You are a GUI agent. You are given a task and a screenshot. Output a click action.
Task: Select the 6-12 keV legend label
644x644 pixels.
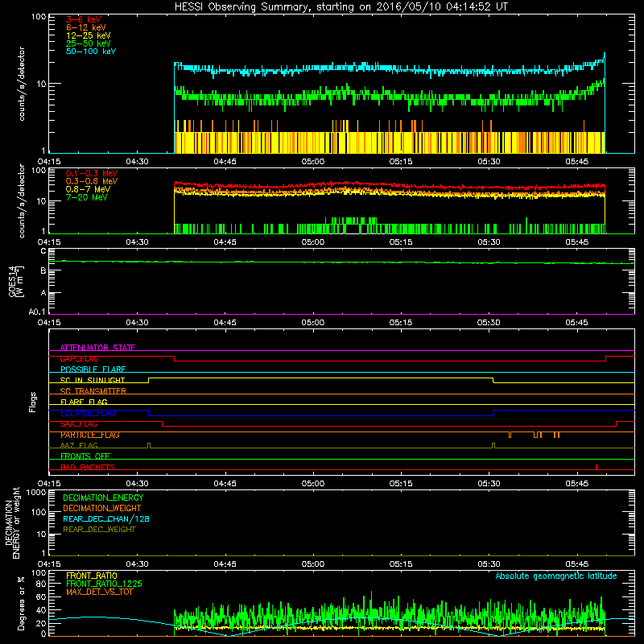pyautogui.click(x=86, y=27)
